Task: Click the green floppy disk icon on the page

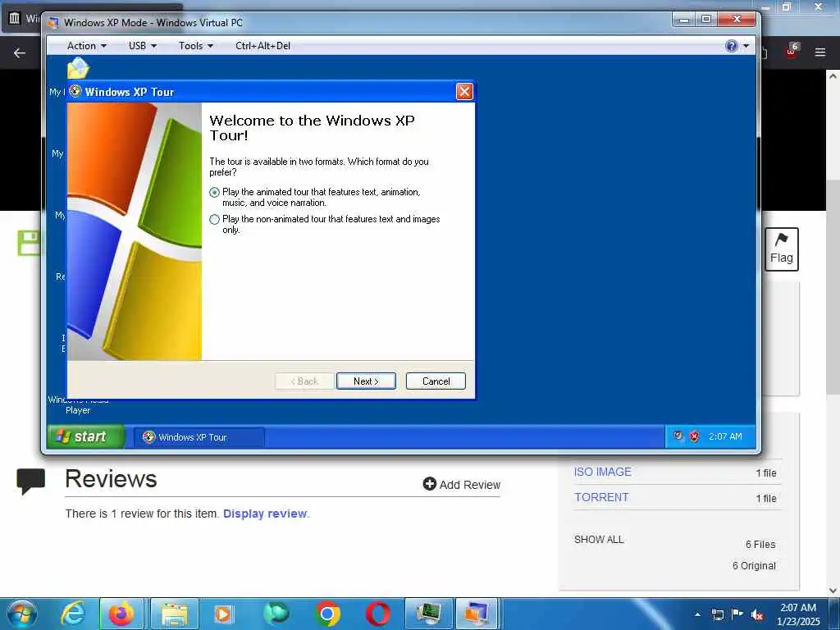Action: click(x=29, y=243)
